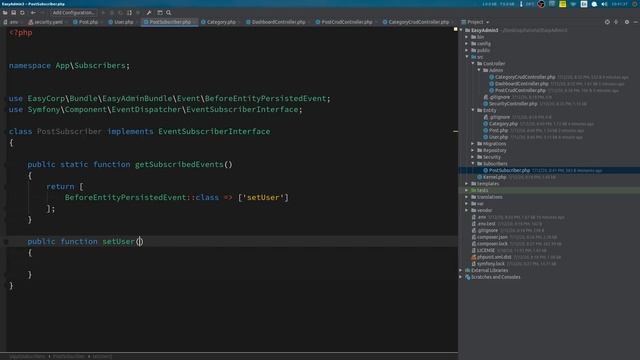Screen dimensions: 640x360
Task: Open the Project view selector dropdown
Action: point(476,22)
